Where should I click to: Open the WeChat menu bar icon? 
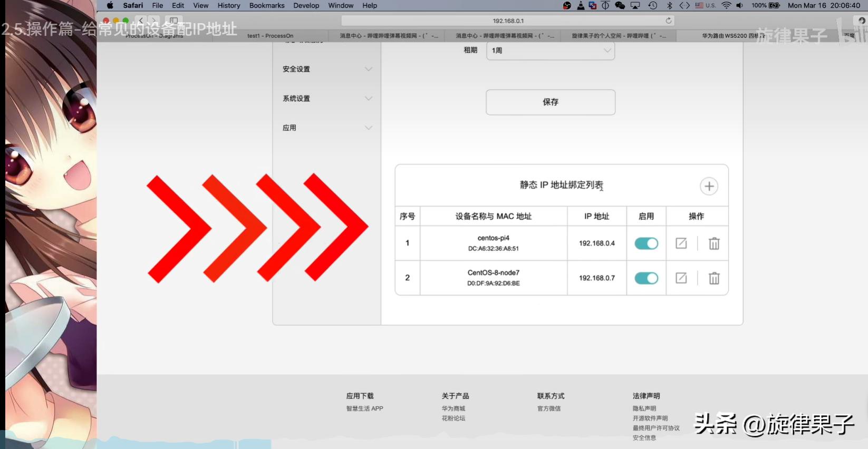click(620, 5)
